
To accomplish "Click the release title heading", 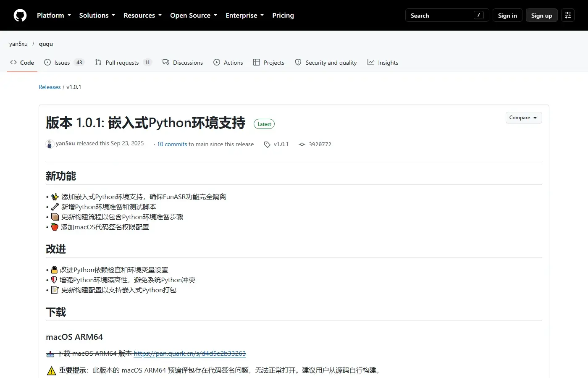I will (x=145, y=123).
